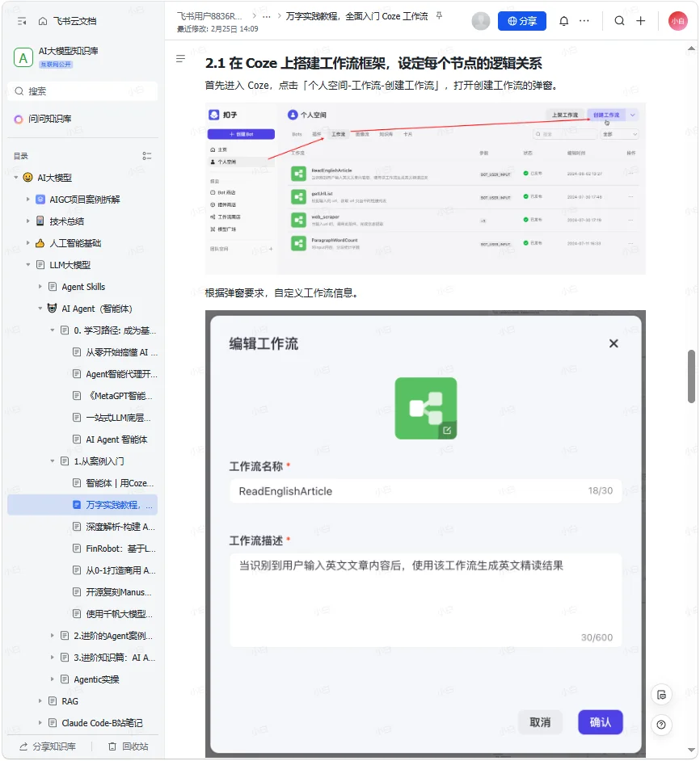Select 万字实践教程 in the tree
Viewport: 700px width, 761px height.
(82, 505)
